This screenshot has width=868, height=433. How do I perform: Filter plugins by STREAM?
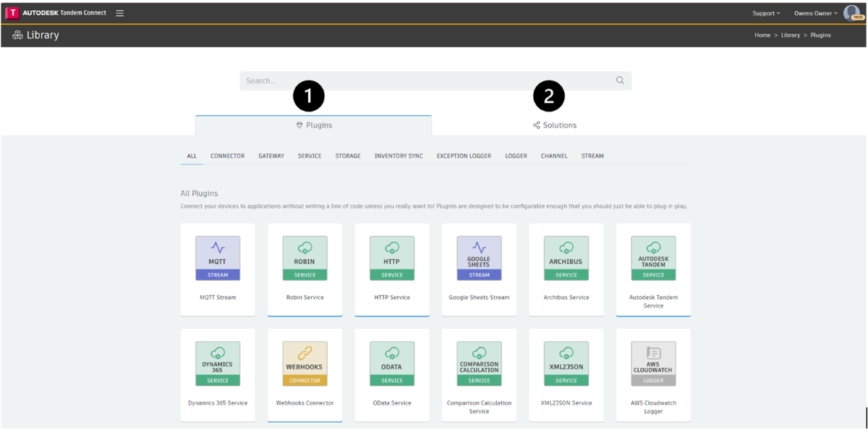[592, 156]
